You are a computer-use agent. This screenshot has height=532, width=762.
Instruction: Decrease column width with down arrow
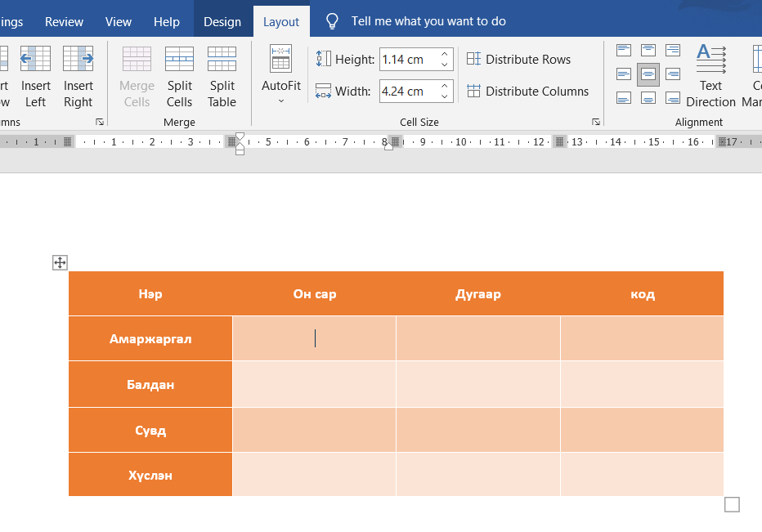[444, 96]
